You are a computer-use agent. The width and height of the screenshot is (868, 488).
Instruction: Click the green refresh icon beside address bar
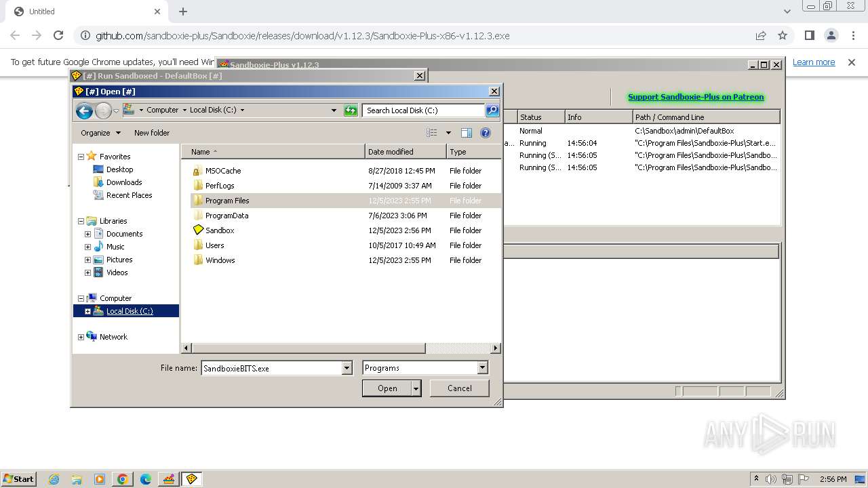pos(351,110)
